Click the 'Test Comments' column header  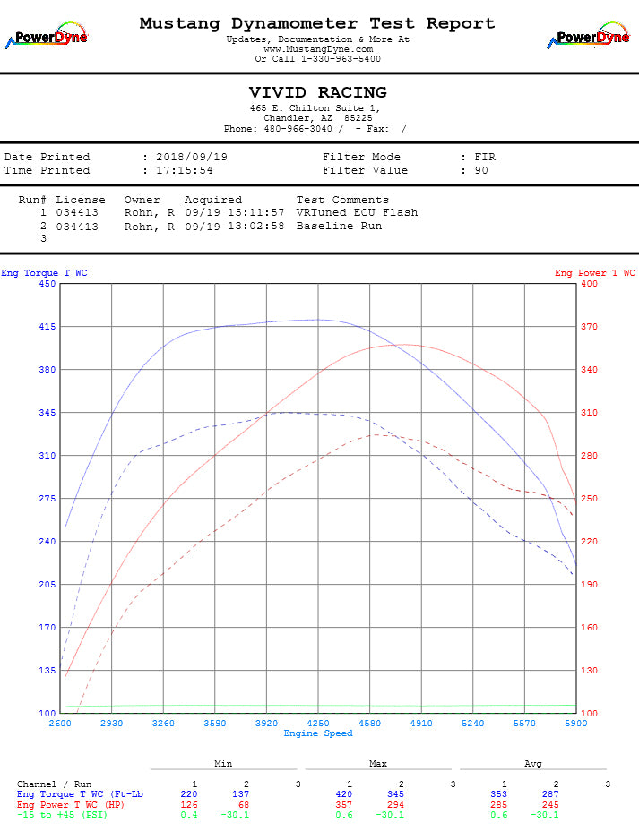(x=342, y=200)
